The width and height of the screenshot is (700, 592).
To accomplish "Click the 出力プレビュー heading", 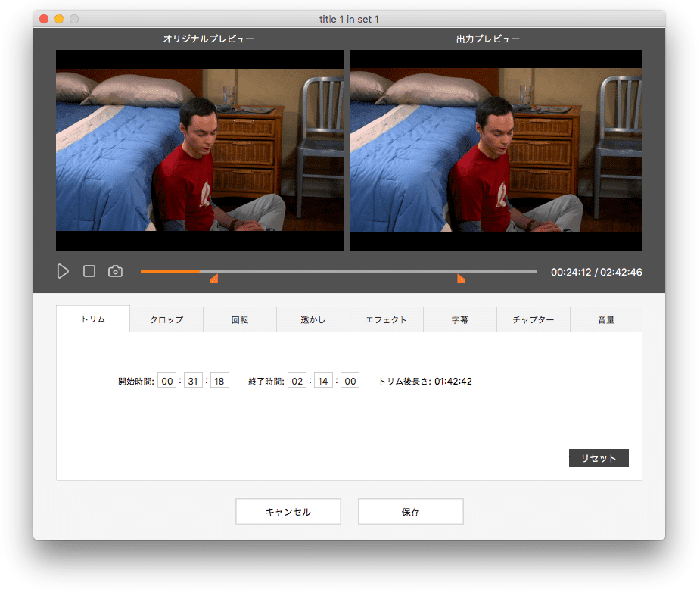I will point(488,39).
